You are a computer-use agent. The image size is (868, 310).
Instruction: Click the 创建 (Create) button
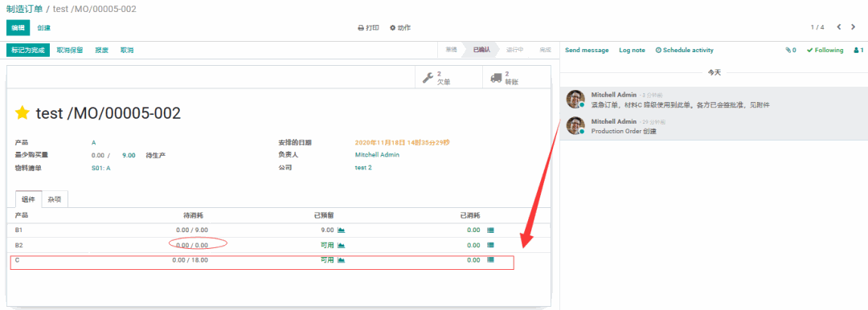tap(43, 27)
